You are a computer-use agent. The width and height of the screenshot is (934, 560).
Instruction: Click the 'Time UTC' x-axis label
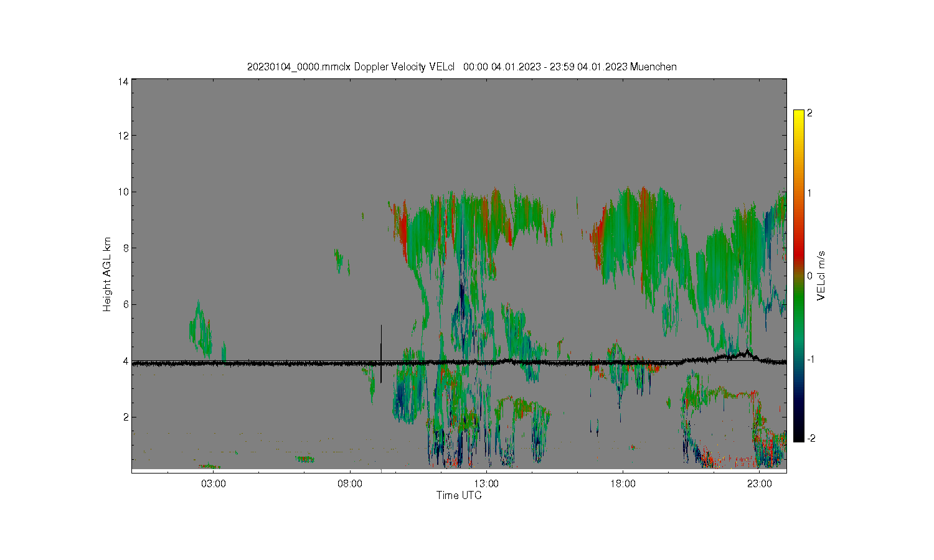459,496
